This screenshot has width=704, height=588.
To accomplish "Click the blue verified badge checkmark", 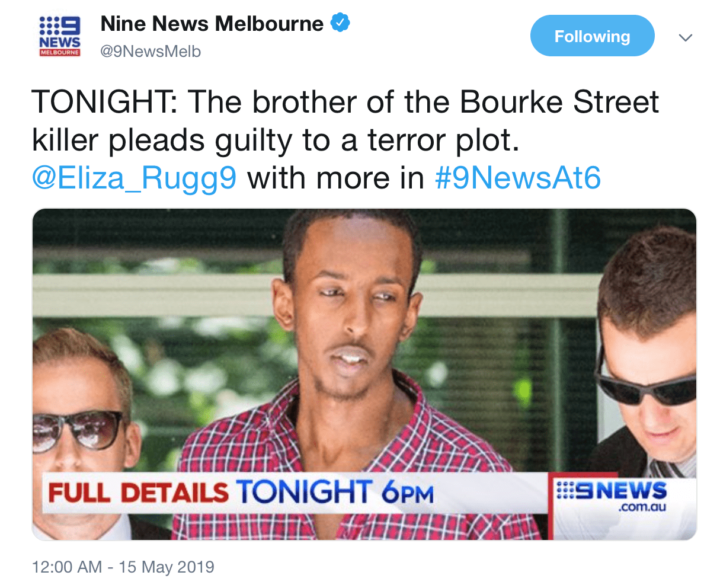I will point(340,23).
